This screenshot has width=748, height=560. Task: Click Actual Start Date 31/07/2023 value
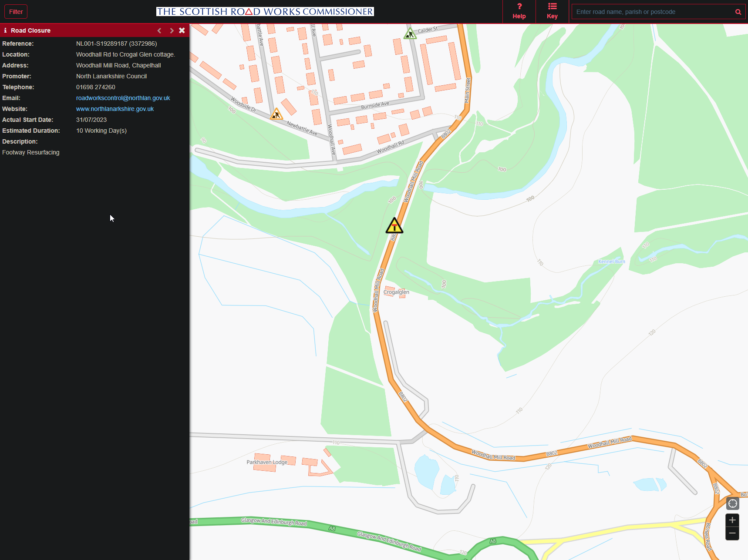pos(91,120)
